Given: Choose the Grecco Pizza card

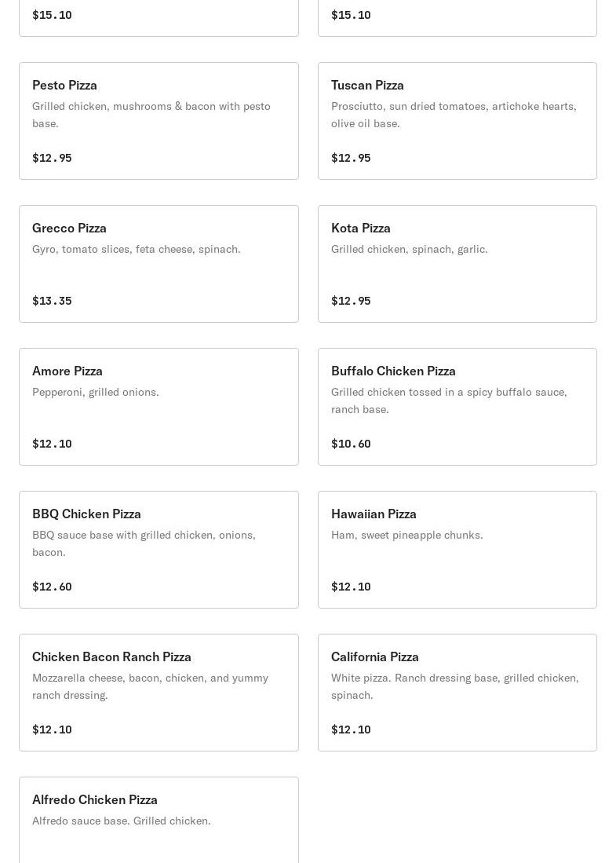Looking at the screenshot, I should [159, 264].
